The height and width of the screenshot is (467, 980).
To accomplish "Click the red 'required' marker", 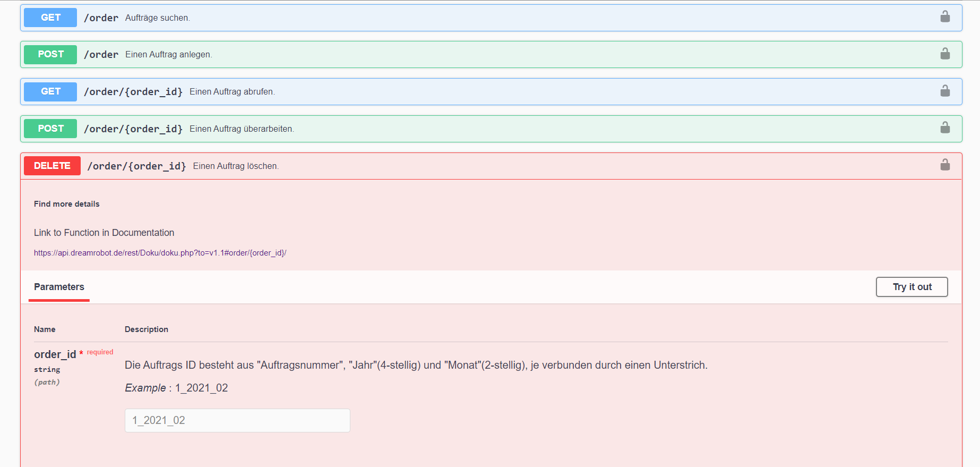I will coord(100,352).
